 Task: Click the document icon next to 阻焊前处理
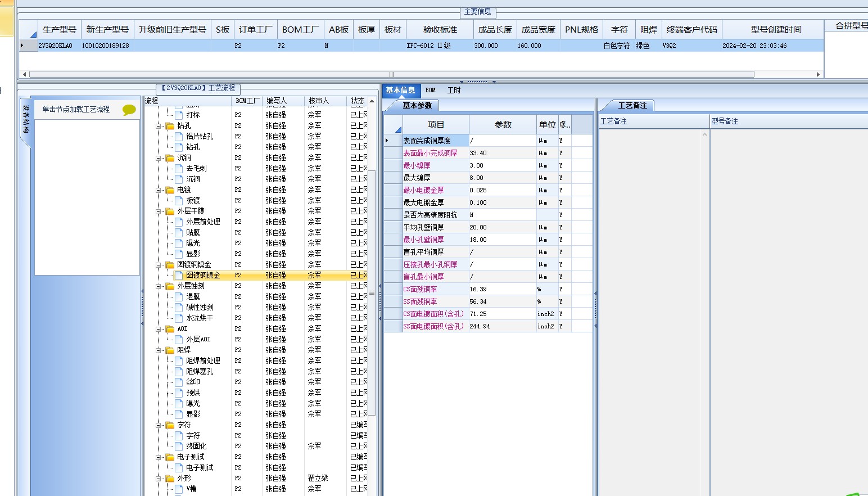pos(179,361)
